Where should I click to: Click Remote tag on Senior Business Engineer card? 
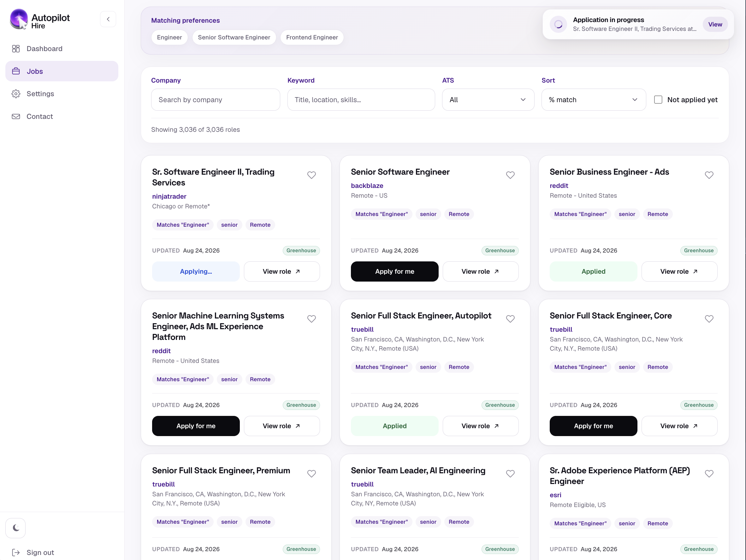pos(657,214)
